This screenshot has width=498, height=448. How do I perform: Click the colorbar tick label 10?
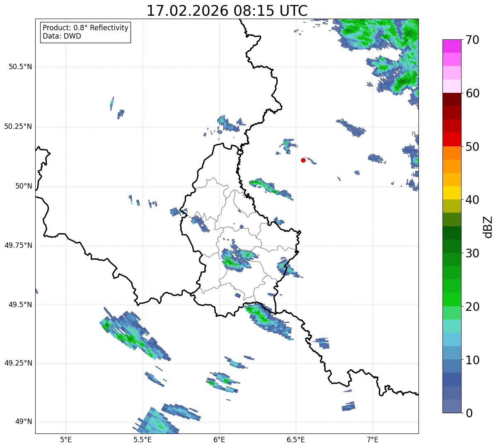click(x=472, y=360)
